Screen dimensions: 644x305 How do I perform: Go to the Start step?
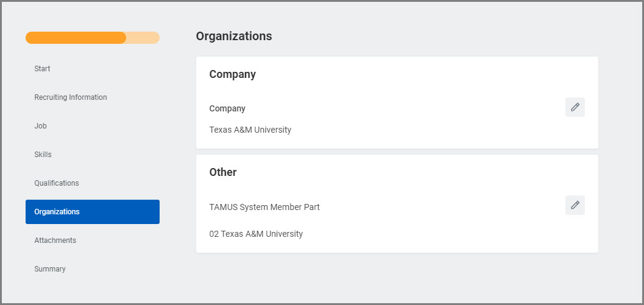click(43, 69)
